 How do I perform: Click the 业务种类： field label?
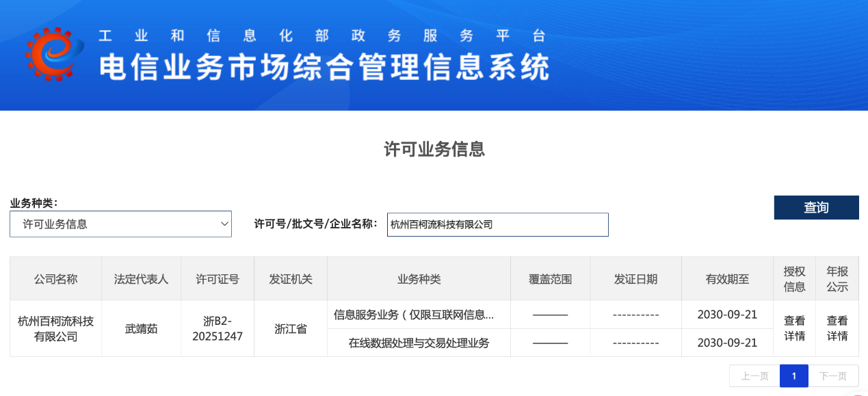point(34,203)
